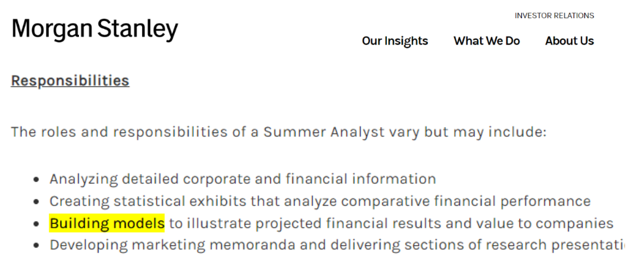Click the bullet dot before Creating statistical exhibits

(x=37, y=202)
